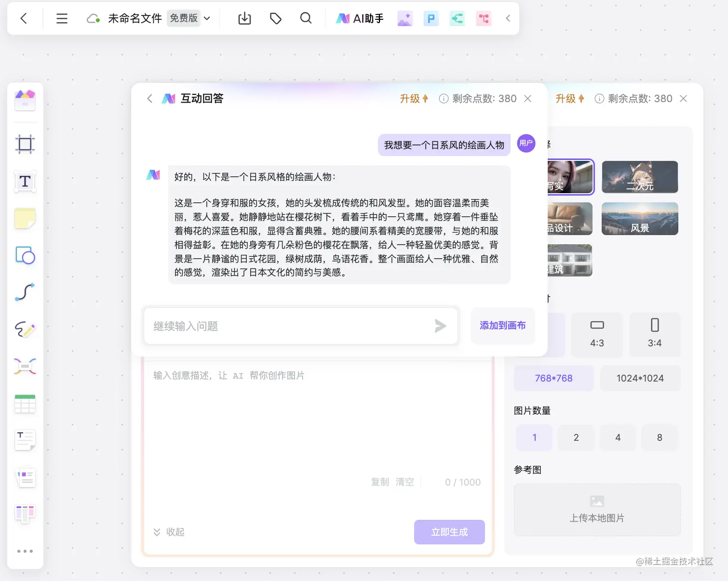Select the 建筑 style thumbnail
Image resolution: width=728 pixels, height=581 pixels.
(570, 260)
